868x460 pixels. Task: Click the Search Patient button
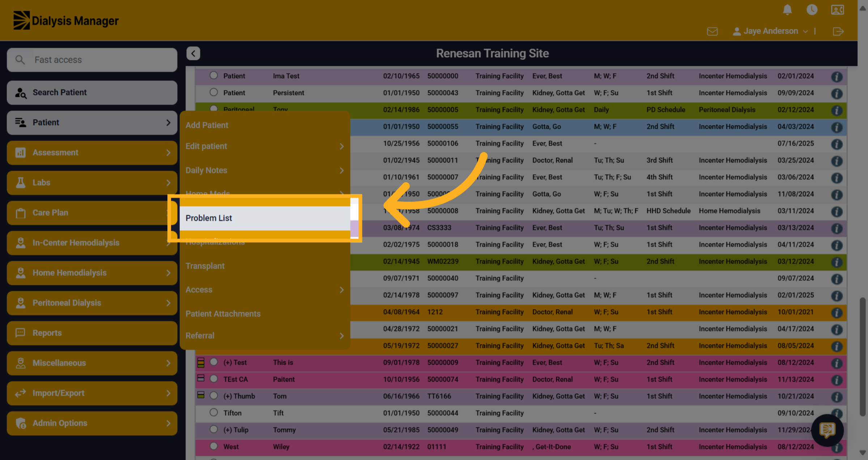[92, 93]
